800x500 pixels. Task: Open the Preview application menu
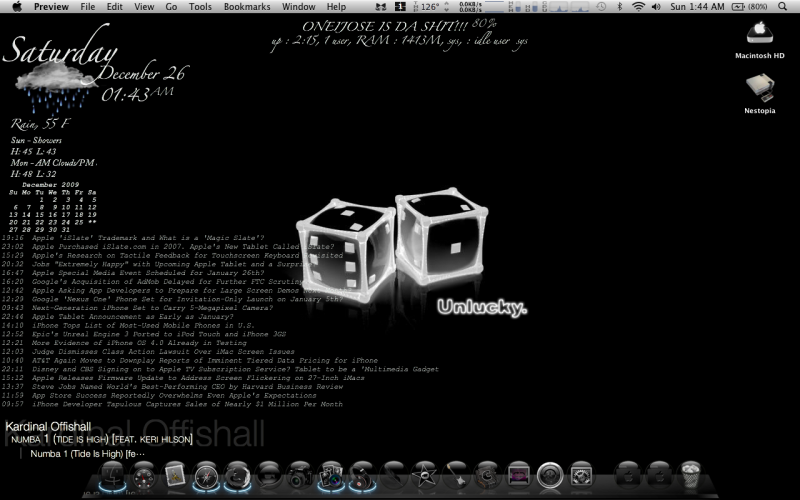(x=51, y=7)
